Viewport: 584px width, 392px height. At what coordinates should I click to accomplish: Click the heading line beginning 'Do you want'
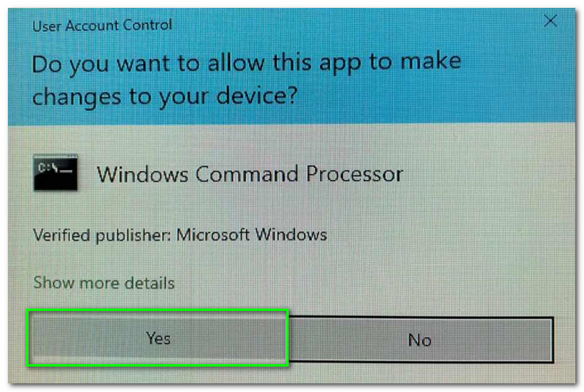click(247, 63)
